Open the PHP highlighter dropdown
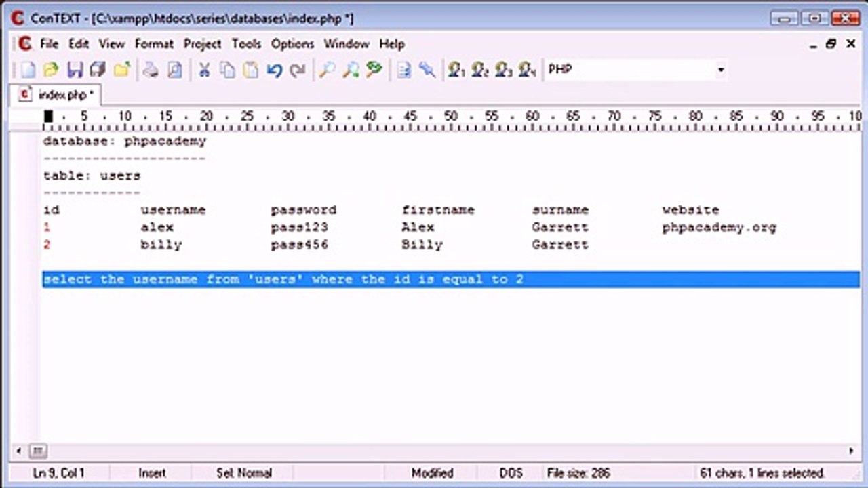This screenshot has height=488, width=868. click(720, 69)
